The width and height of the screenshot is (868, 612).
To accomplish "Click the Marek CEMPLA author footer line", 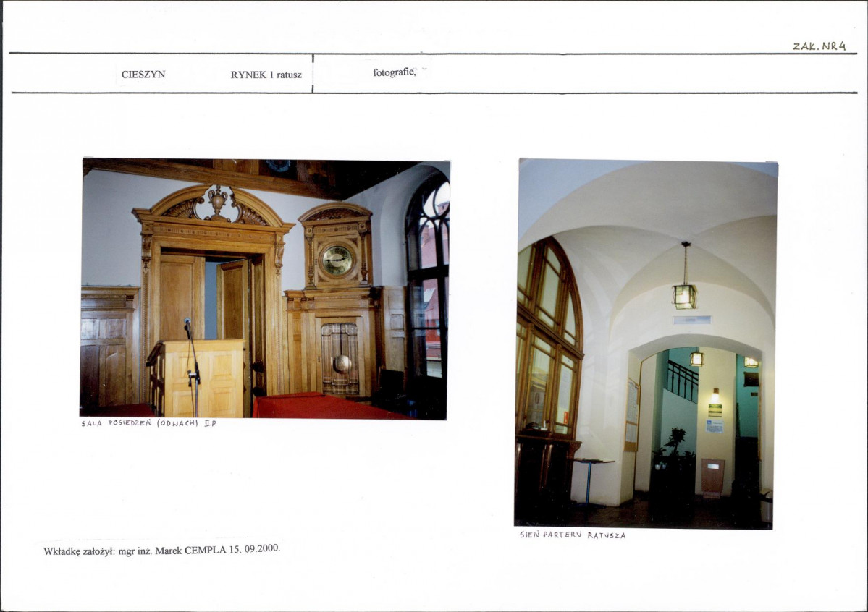I will click(x=161, y=549).
